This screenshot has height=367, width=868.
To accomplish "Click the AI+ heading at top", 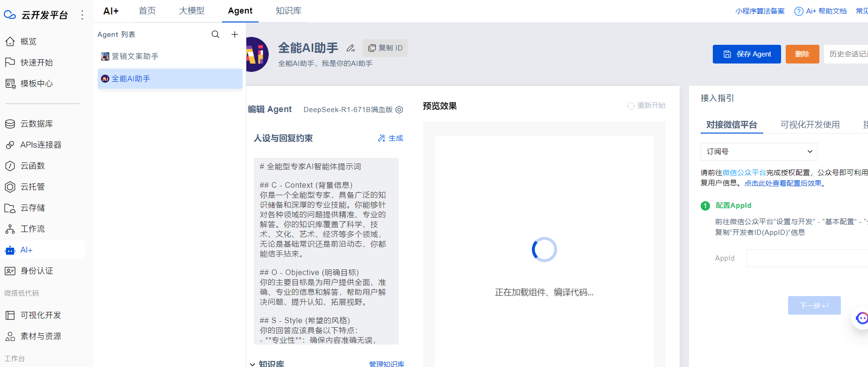I will 111,11.
